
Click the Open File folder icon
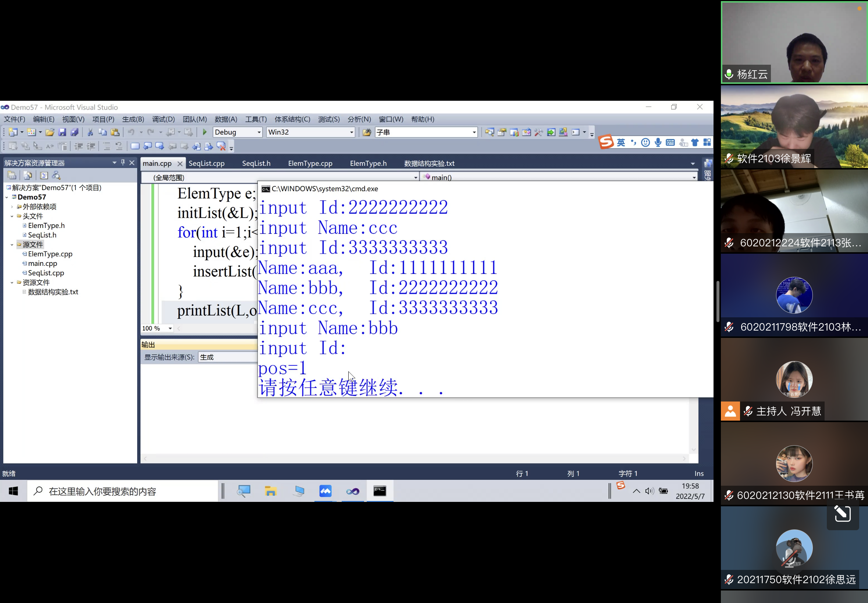50,132
